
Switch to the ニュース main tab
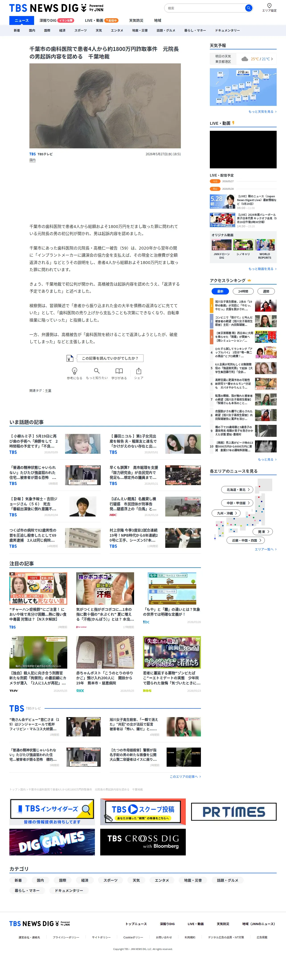point(22,20)
